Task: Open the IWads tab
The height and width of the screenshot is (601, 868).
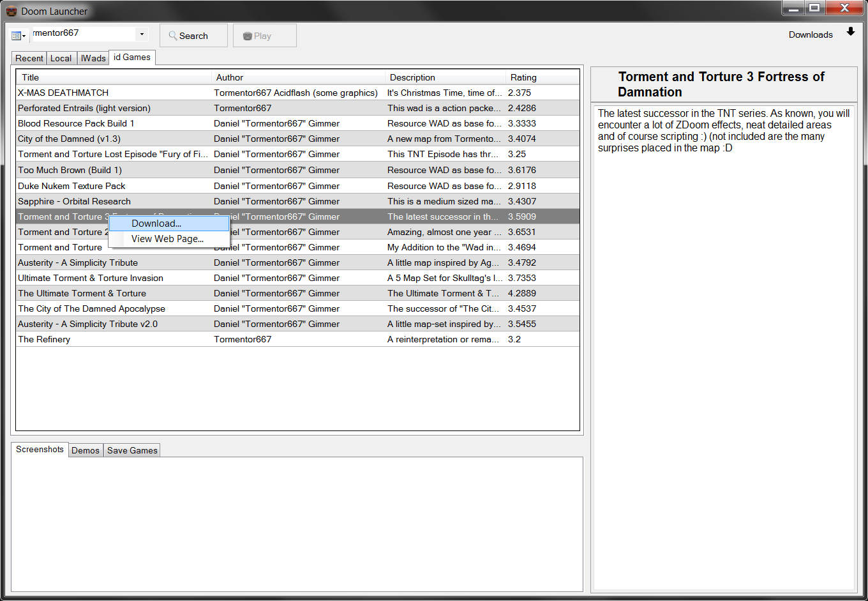Action: [93, 58]
